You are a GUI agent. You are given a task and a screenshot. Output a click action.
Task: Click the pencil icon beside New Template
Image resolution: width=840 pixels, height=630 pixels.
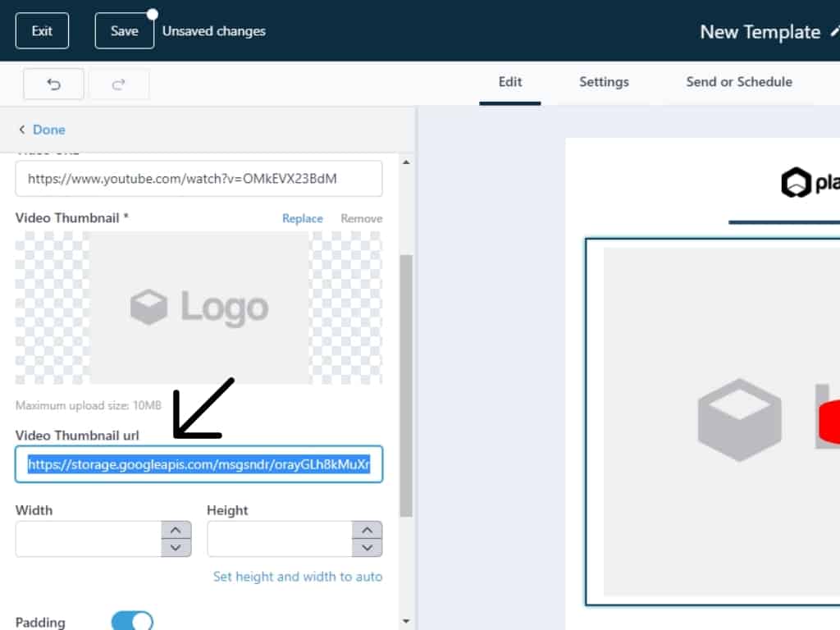coord(834,32)
